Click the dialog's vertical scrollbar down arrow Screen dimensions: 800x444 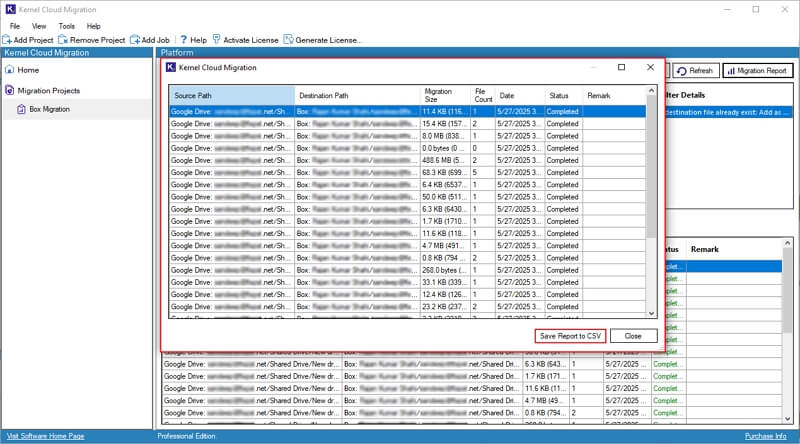pos(653,313)
